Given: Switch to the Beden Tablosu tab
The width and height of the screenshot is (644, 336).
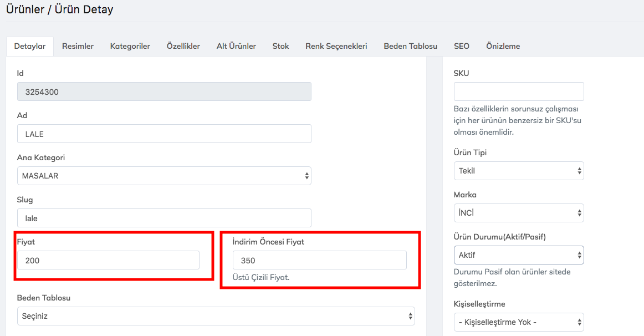Looking at the screenshot, I should [x=410, y=46].
